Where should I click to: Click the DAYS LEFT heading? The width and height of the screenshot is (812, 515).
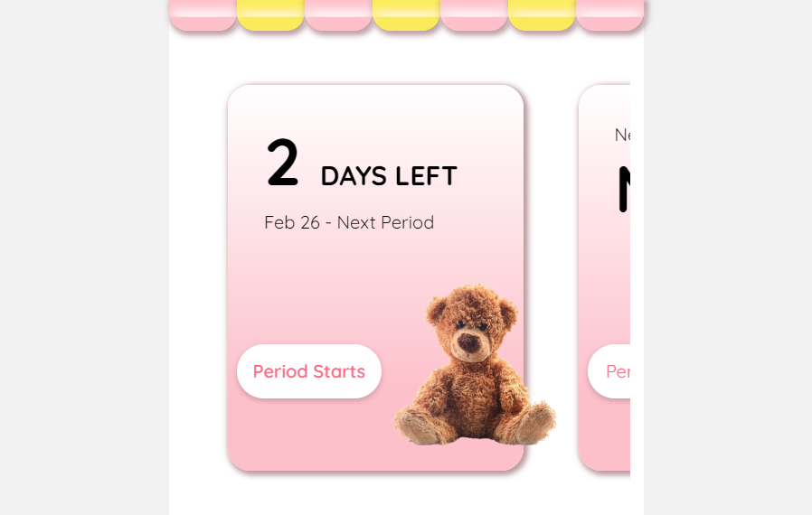coord(389,176)
